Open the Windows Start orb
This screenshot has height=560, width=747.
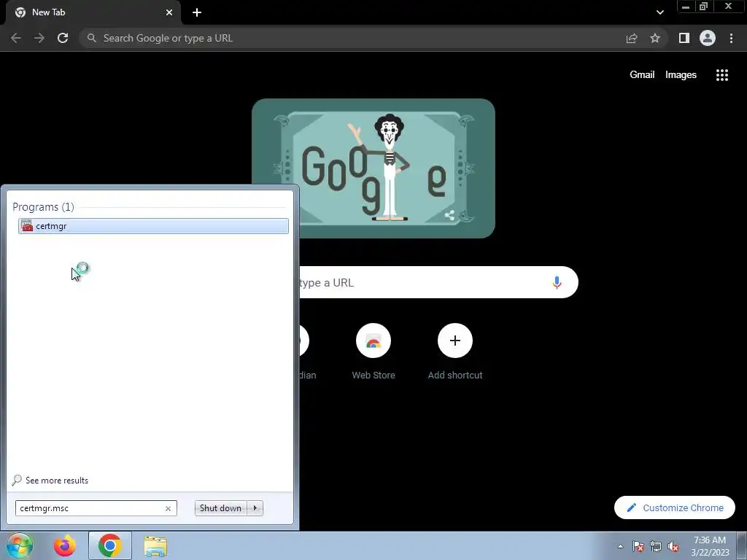[20, 545]
